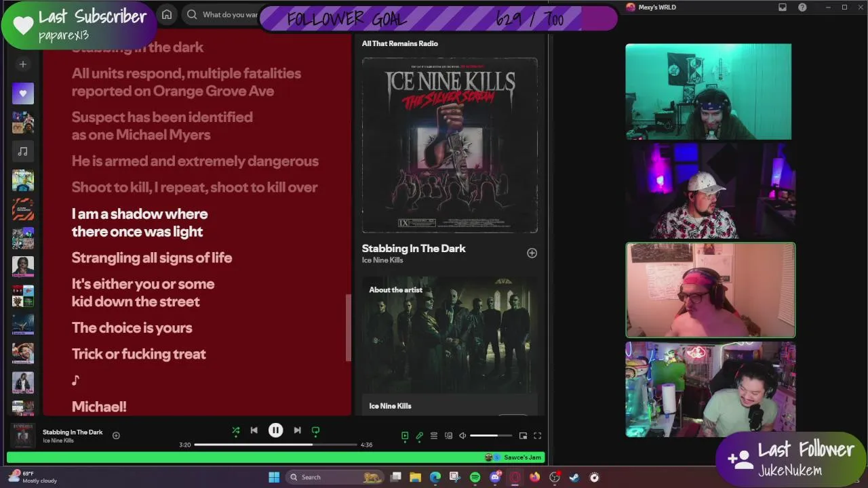This screenshot has height=488, width=868.
Task: Jump to lyric 'Shoot to kill, I repeat'
Action: tap(195, 188)
